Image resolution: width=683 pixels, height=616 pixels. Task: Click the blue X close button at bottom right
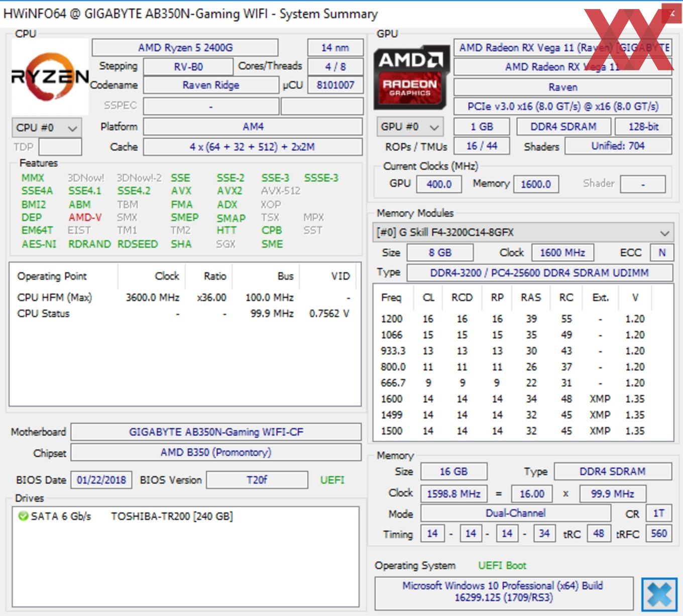[659, 594]
